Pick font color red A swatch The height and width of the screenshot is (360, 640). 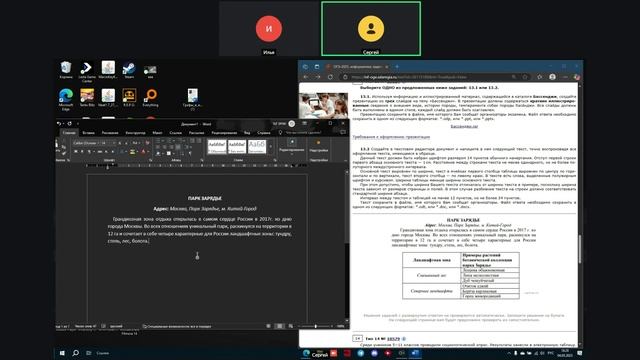pyautogui.click(x=143, y=152)
